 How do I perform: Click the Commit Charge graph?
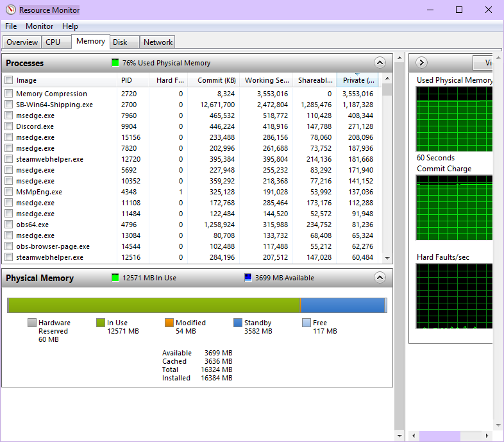(454, 207)
